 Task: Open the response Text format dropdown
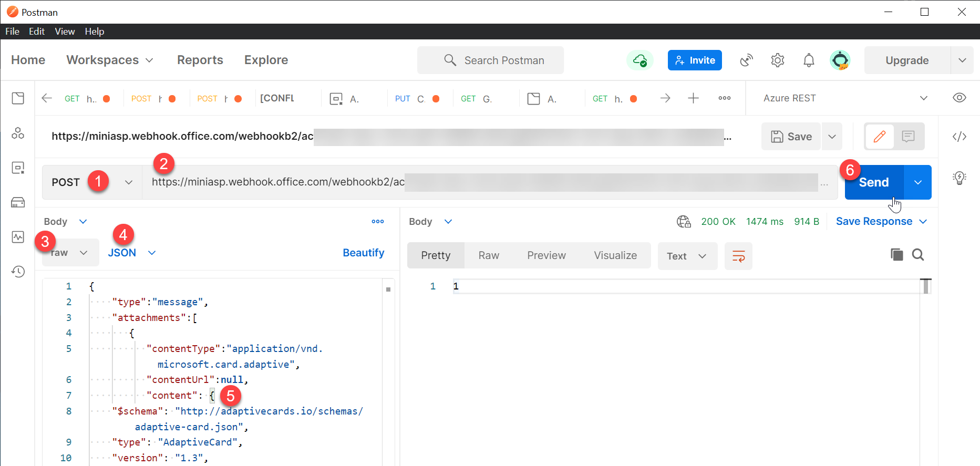coord(687,256)
